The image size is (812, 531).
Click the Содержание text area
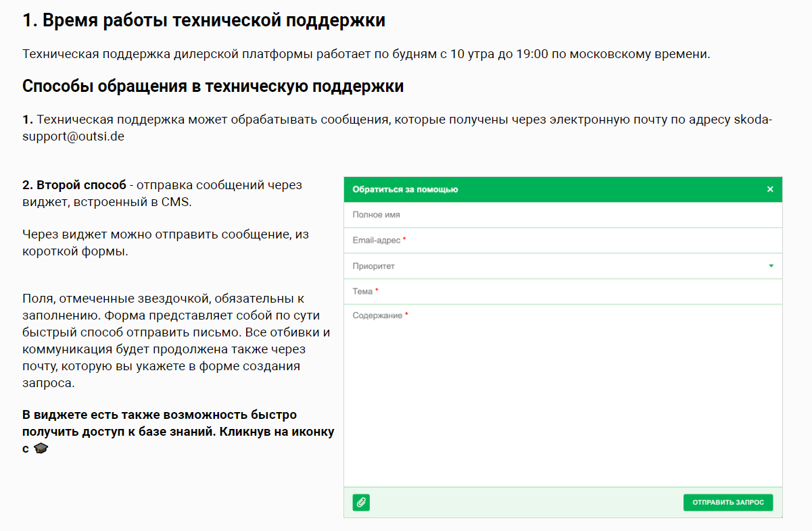[563, 395]
